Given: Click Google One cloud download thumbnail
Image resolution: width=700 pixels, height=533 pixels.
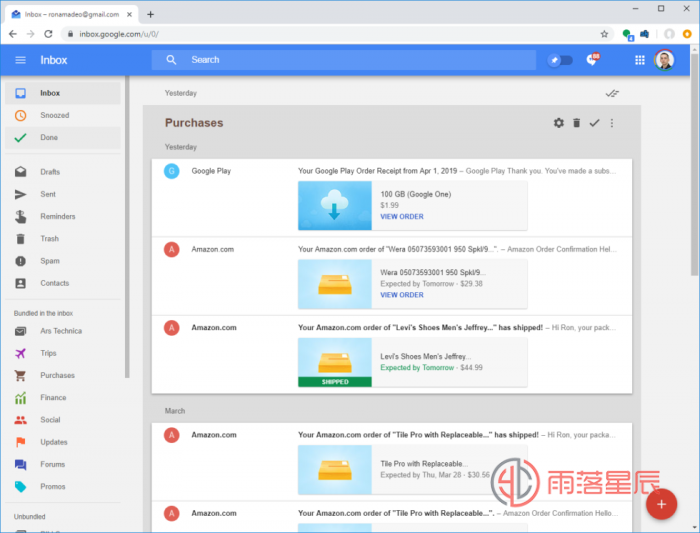Looking at the screenshot, I should pos(335,206).
